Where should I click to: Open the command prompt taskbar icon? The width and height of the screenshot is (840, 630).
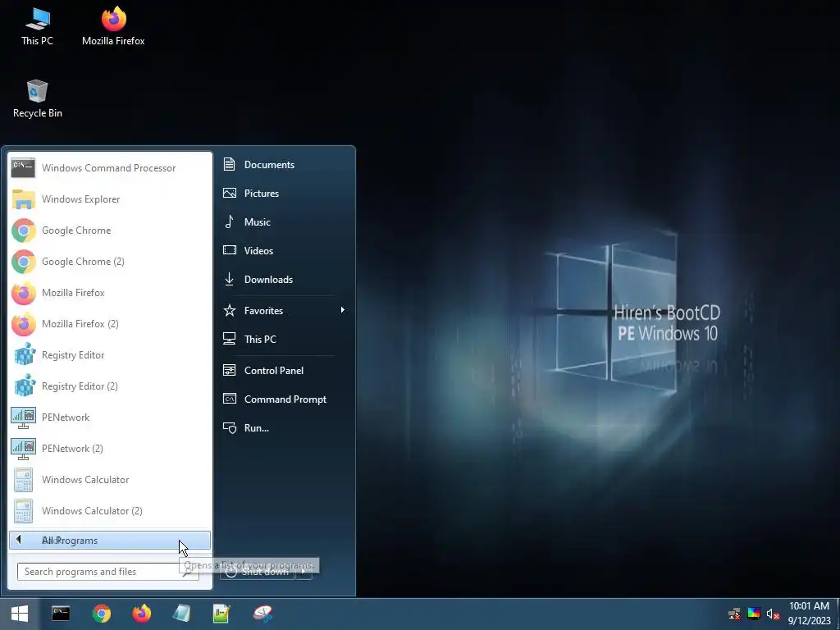61,614
